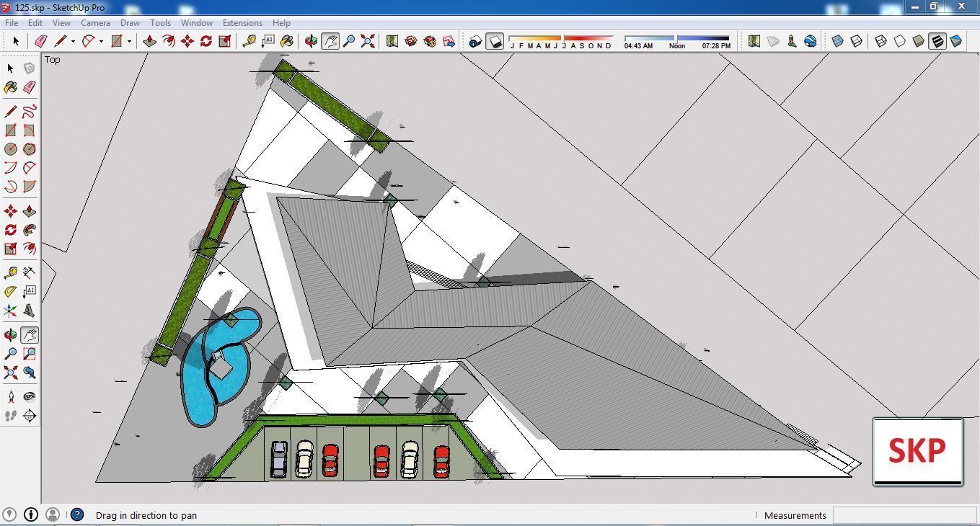Click the Geo-location status icon
980x526 pixels.
[x=11, y=514]
